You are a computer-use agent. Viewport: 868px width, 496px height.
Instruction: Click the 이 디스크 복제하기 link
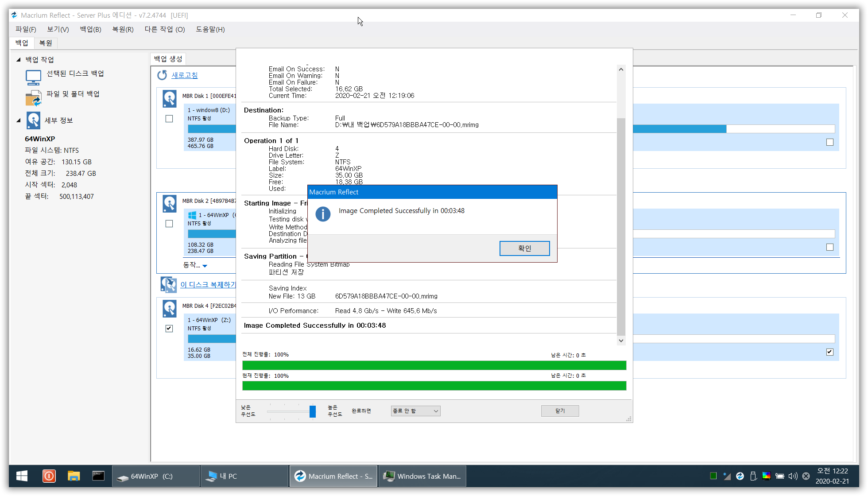tap(208, 285)
